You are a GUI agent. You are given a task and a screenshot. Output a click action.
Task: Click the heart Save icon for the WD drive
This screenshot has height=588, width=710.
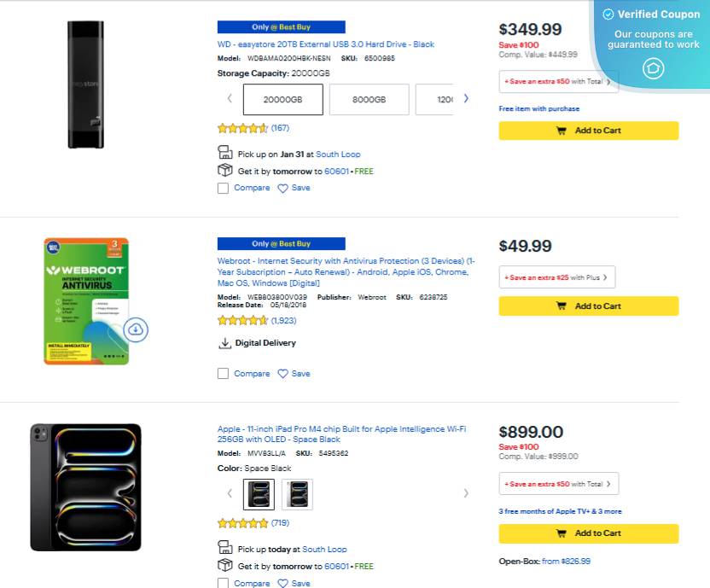tap(284, 187)
